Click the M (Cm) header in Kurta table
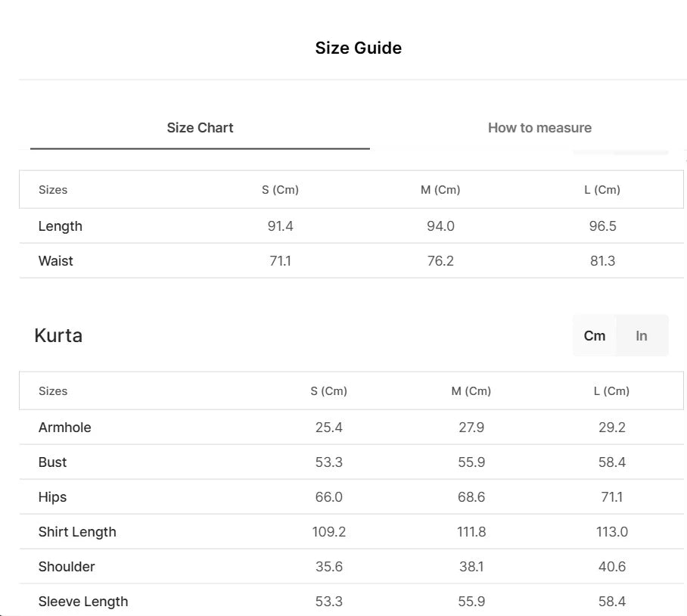This screenshot has height=616, width=687. [471, 391]
